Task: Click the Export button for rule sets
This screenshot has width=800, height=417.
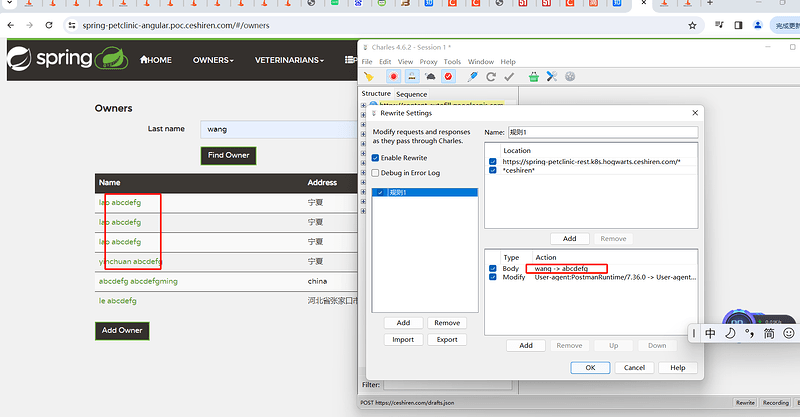Action: tap(447, 340)
